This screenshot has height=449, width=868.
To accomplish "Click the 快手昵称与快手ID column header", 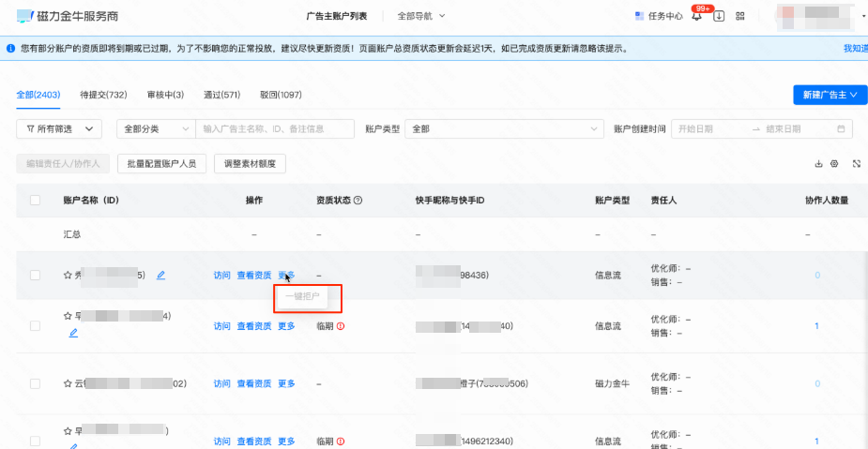I will coord(450,201).
